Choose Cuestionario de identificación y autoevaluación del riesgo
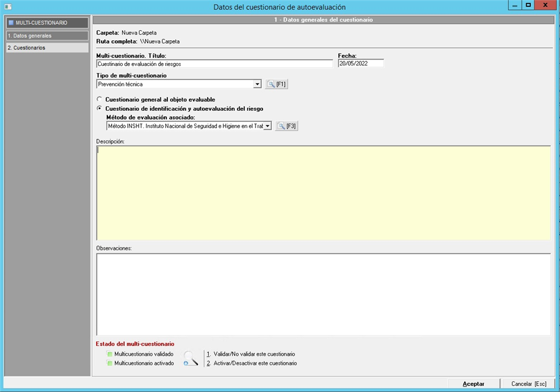 click(x=100, y=108)
